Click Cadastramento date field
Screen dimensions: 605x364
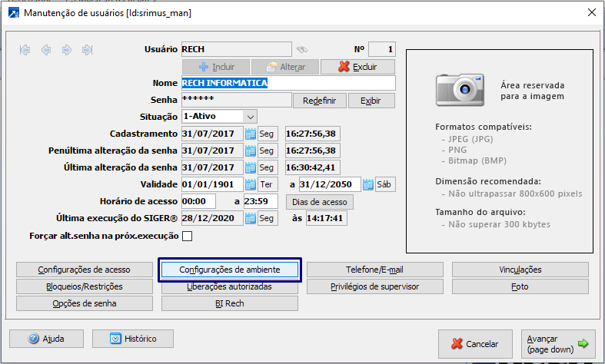click(212, 134)
